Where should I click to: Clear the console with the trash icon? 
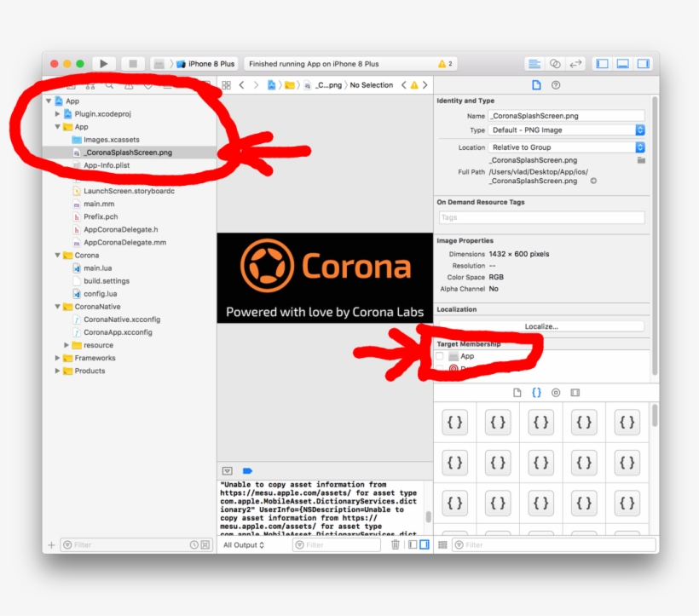coord(395,545)
